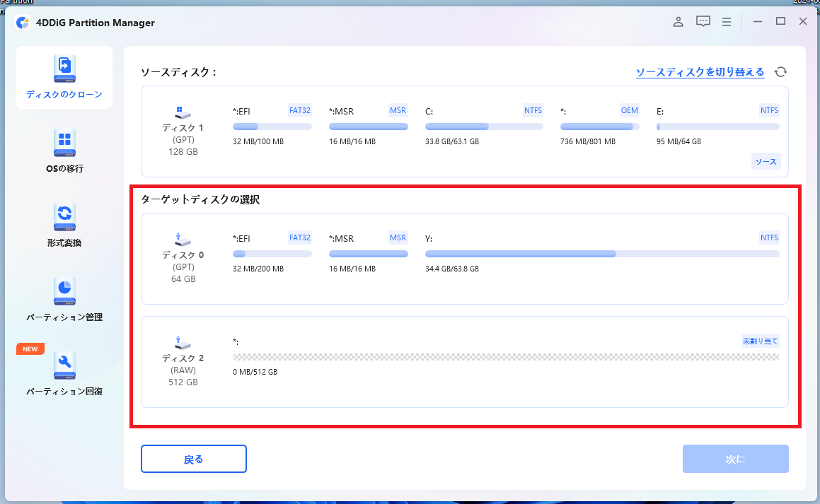Maximize the 4DDiG window
Image resolution: width=820 pixels, height=504 pixels.
(x=781, y=21)
